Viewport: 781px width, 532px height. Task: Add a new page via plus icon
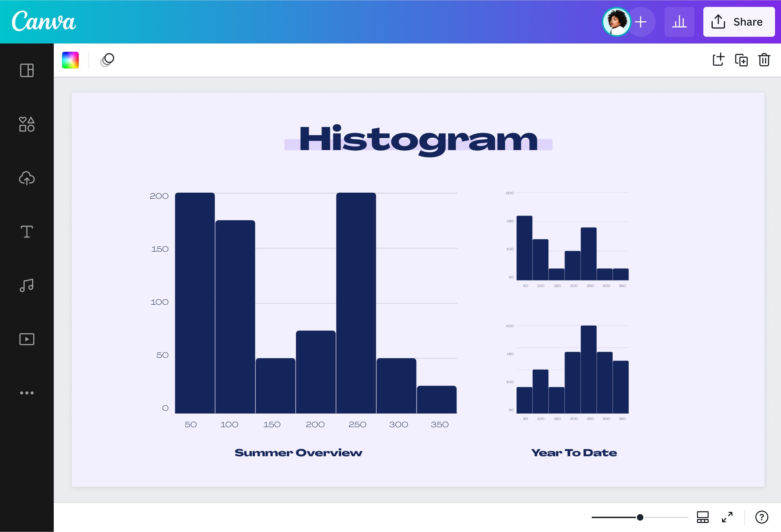[x=718, y=60]
